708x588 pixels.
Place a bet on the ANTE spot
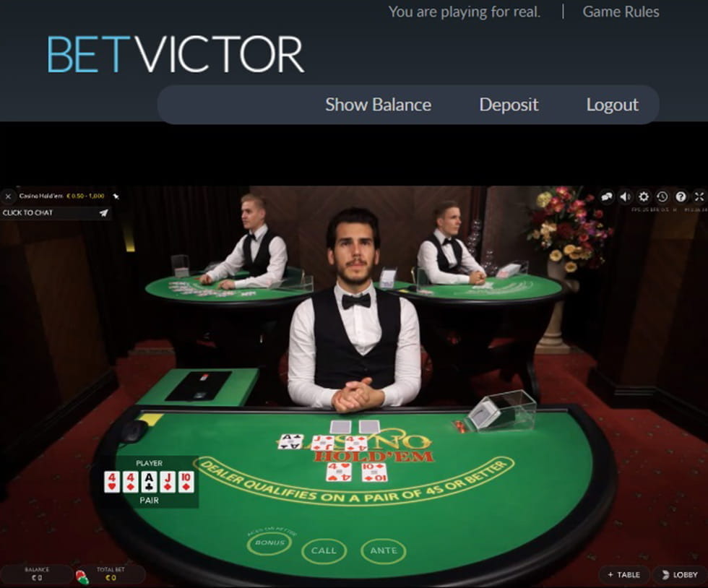(x=384, y=550)
